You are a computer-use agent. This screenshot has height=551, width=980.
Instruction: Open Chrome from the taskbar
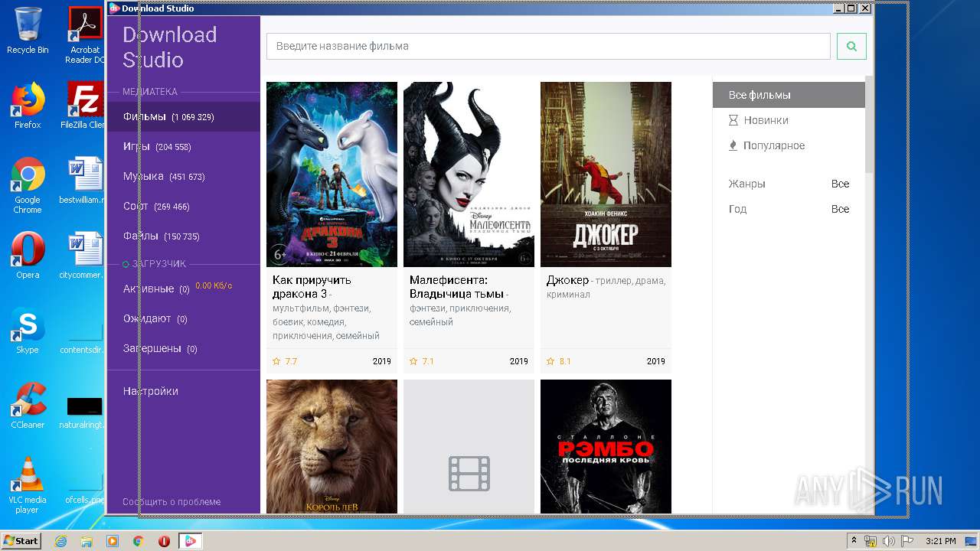click(139, 541)
